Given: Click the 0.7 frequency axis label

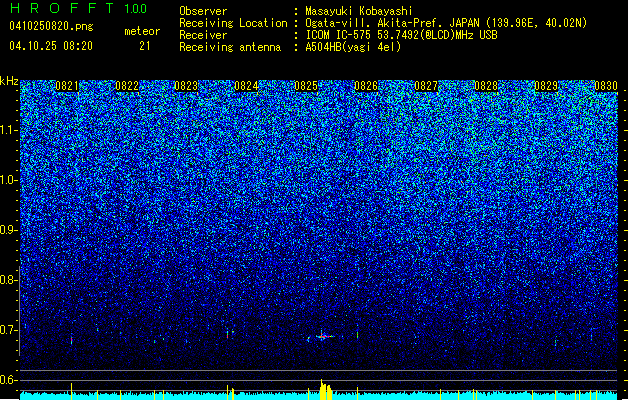Looking at the screenshot, I should coord(7,330).
